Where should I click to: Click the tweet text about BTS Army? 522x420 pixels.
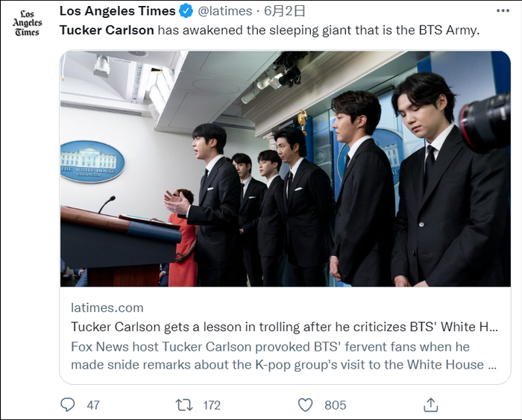pyautogui.click(x=317, y=31)
